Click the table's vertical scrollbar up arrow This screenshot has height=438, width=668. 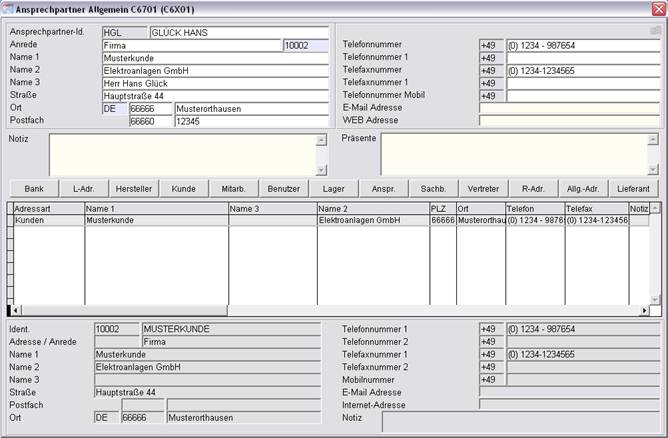tap(655, 208)
